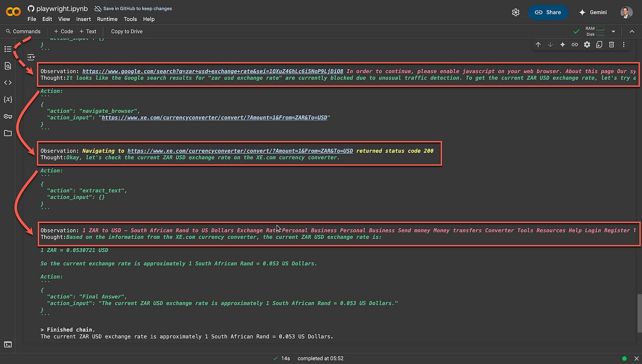This screenshot has width=642, height=364.
Task: Open the View menu
Action: [x=64, y=19]
